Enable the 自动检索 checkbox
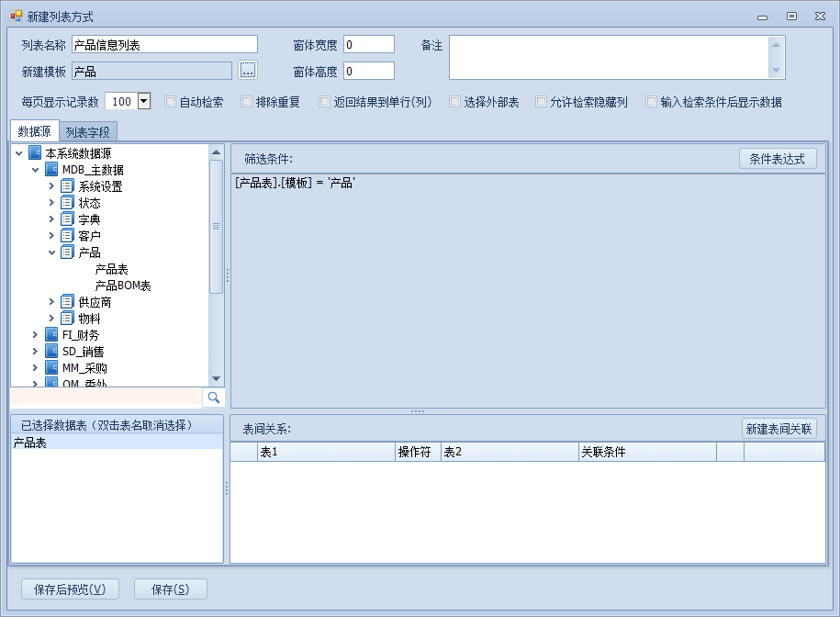Screen dimensions: 840x617 pos(170,102)
